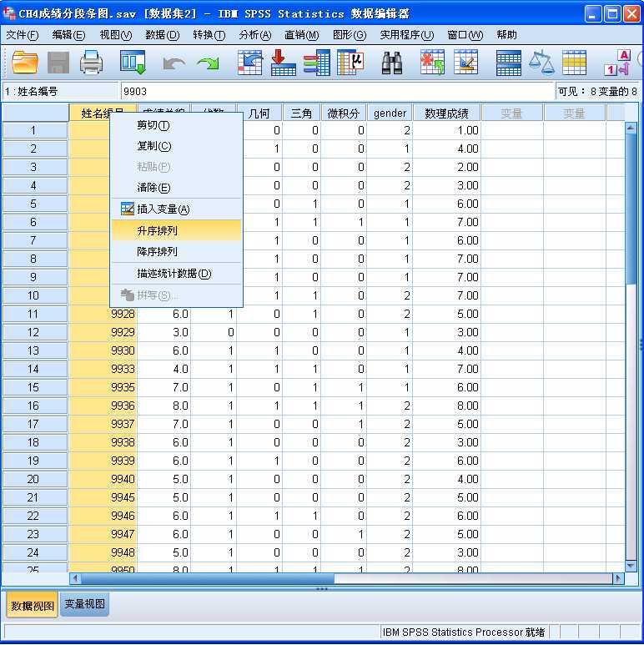Open the 视图(V) menu
This screenshot has height=645, width=644.
[x=116, y=35]
